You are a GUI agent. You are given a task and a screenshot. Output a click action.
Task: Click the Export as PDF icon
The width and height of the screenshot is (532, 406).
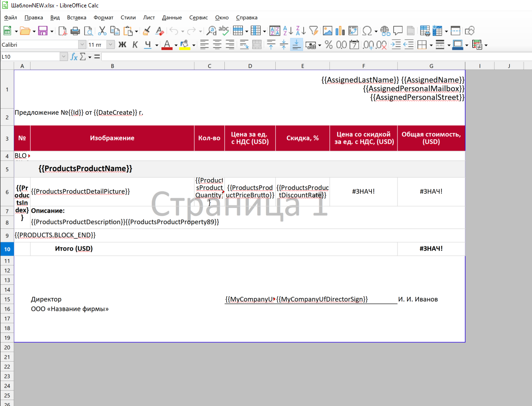click(x=62, y=31)
